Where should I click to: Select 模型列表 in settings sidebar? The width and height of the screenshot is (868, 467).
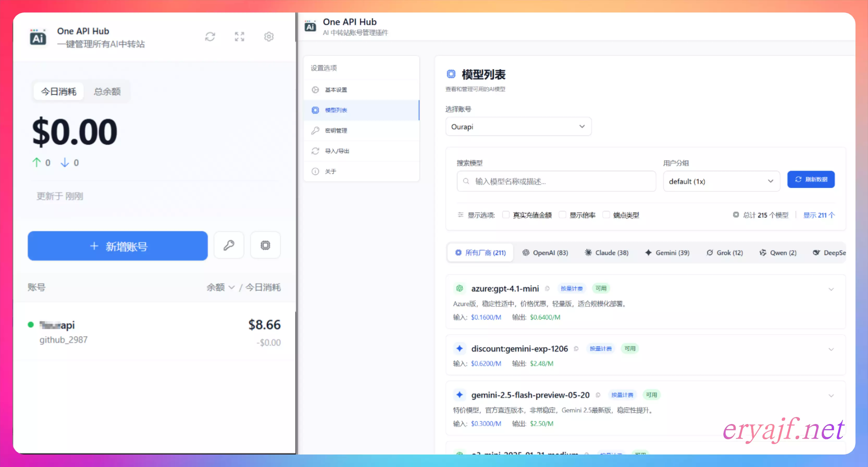point(361,110)
